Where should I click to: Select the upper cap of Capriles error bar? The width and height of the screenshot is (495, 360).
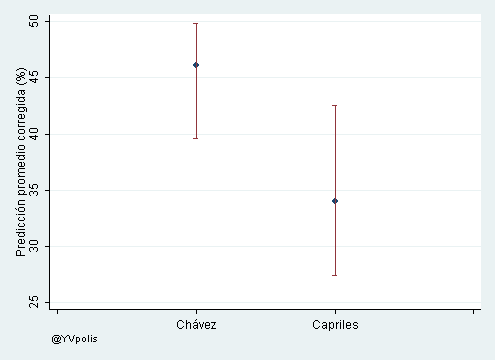(x=335, y=105)
